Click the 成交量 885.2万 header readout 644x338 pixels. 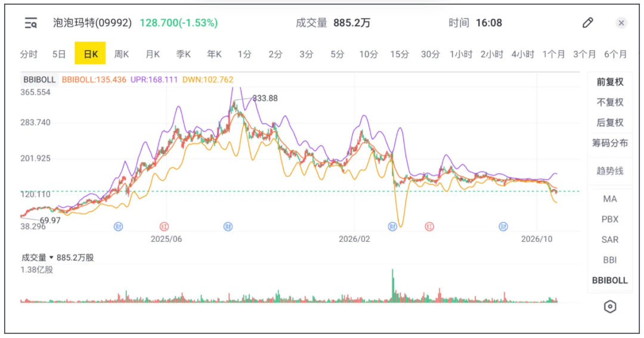tap(333, 23)
